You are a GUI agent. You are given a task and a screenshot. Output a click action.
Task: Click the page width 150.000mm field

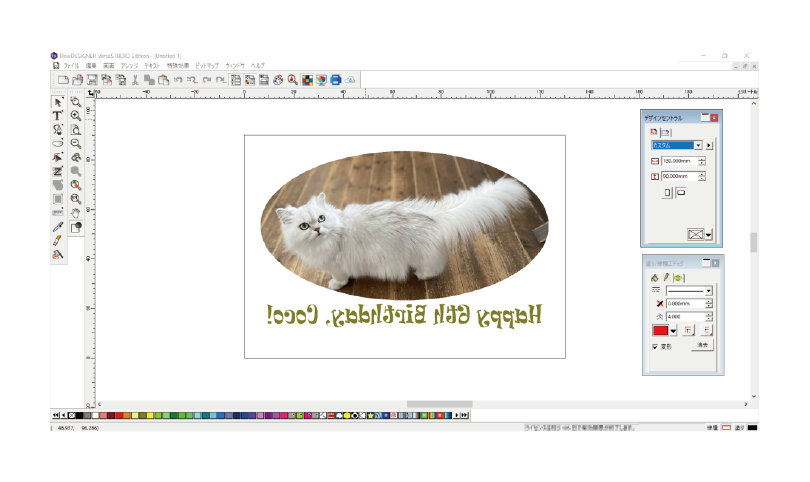(x=678, y=161)
